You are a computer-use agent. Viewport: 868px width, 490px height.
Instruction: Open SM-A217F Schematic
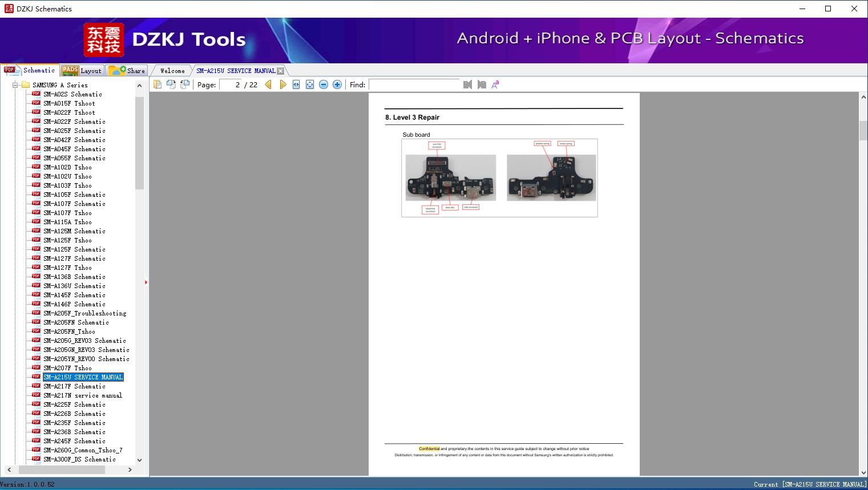click(x=74, y=386)
